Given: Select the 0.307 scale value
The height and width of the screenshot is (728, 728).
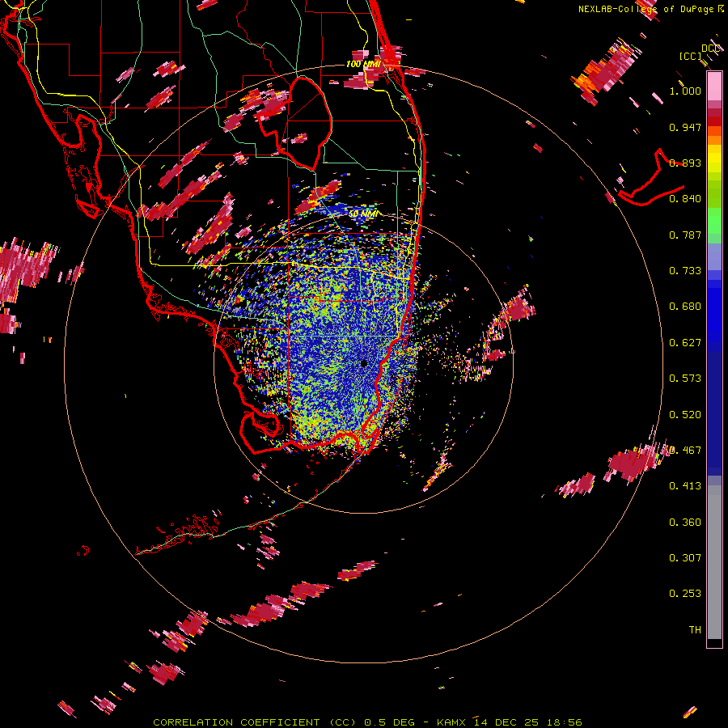Looking at the screenshot, I should (685, 558).
